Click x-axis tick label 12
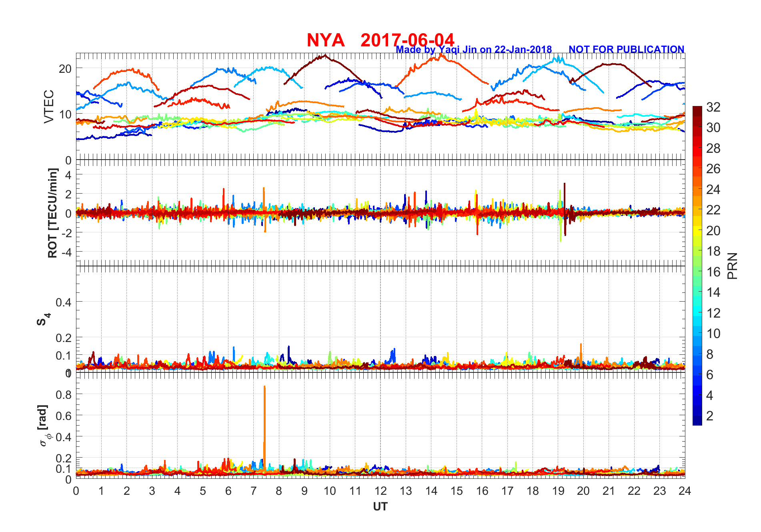Screen dimensions: 761x532 pos(380,491)
